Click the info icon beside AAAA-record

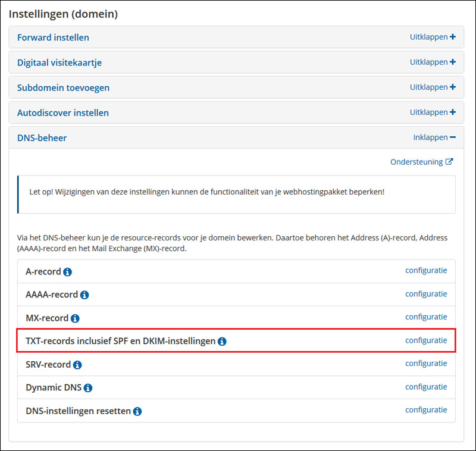[84, 295]
